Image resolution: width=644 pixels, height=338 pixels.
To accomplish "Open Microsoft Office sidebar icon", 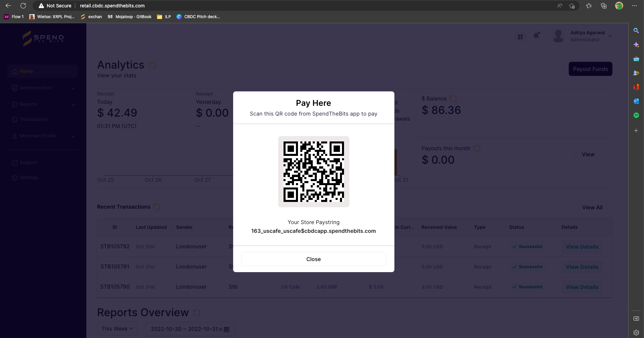I will (636, 87).
